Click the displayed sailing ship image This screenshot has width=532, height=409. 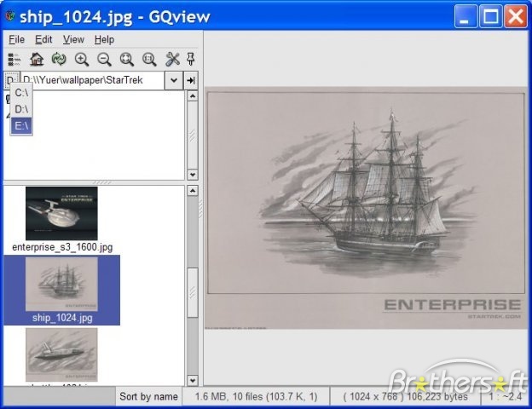[x=366, y=208]
